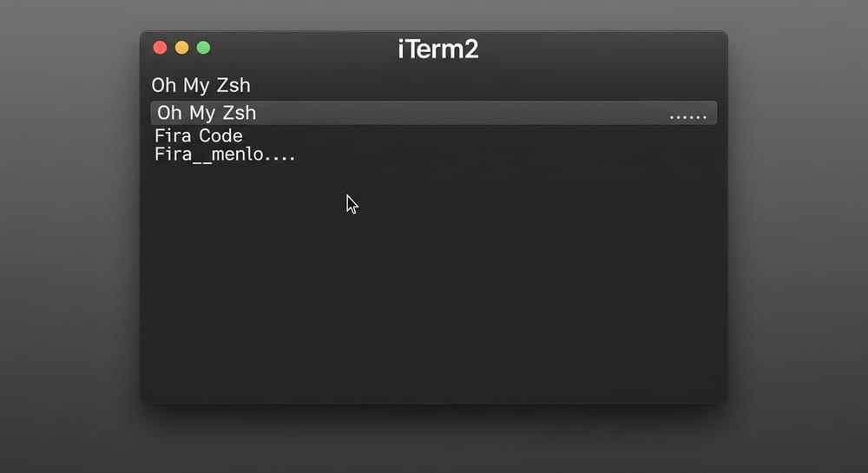Maximize window using the green button
The image size is (868, 473).
click(x=203, y=48)
